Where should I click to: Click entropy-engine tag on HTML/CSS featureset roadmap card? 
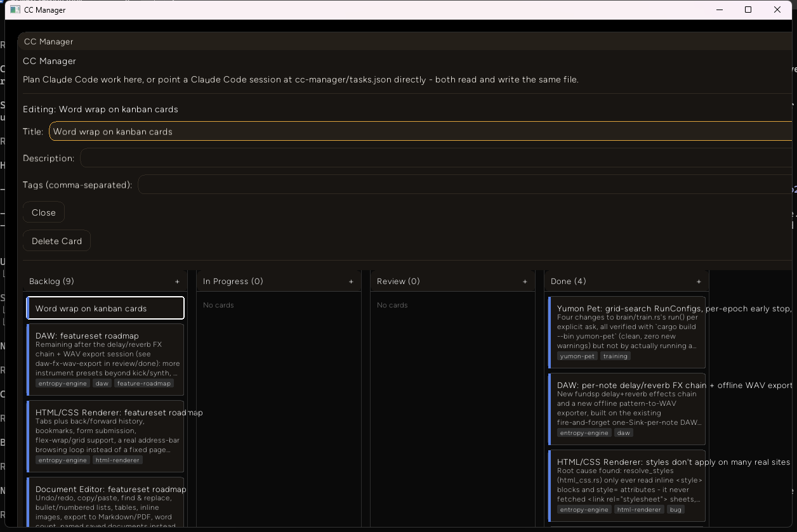tap(62, 460)
